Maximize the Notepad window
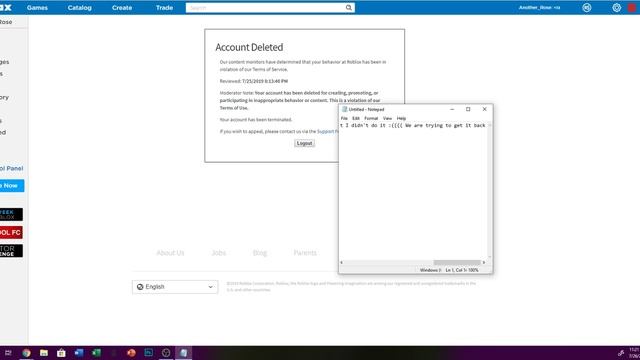The width and height of the screenshot is (640, 360). click(468, 109)
